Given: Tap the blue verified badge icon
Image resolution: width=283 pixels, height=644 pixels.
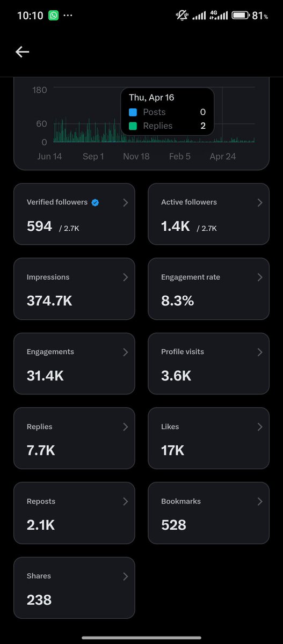Looking at the screenshot, I should tap(95, 202).
